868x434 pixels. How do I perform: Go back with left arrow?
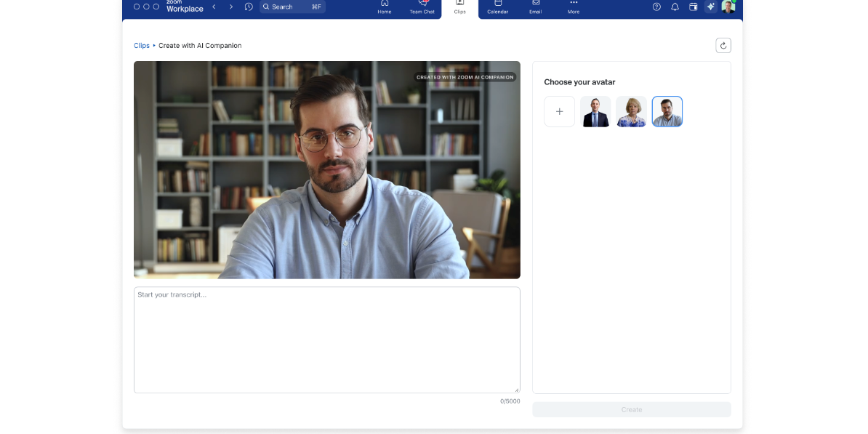(x=214, y=7)
